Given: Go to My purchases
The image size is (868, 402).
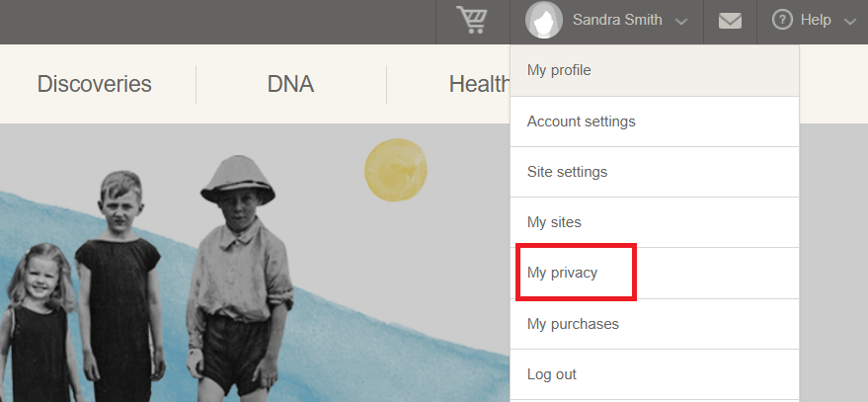Looking at the screenshot, I should (655, 324).
